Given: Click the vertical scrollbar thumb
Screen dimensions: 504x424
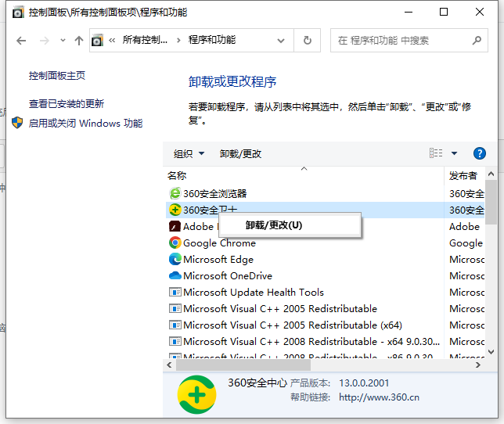Looking at the screenshot, I should coord(491,202).
